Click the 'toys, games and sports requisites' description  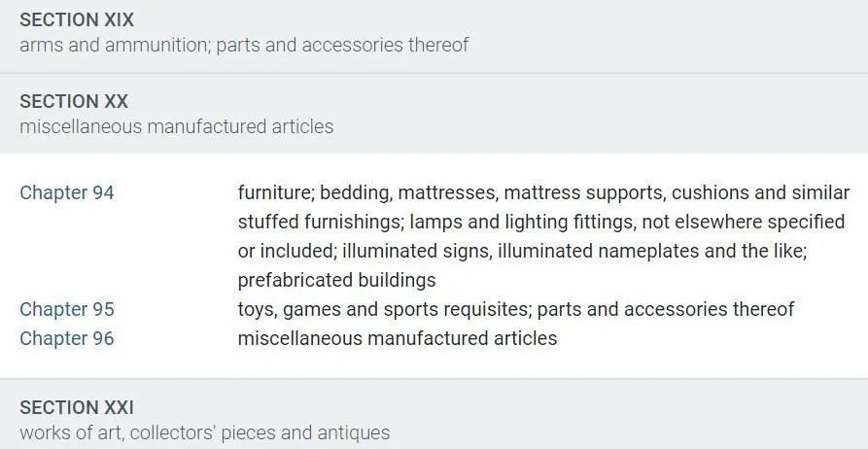tap(516, 309)
